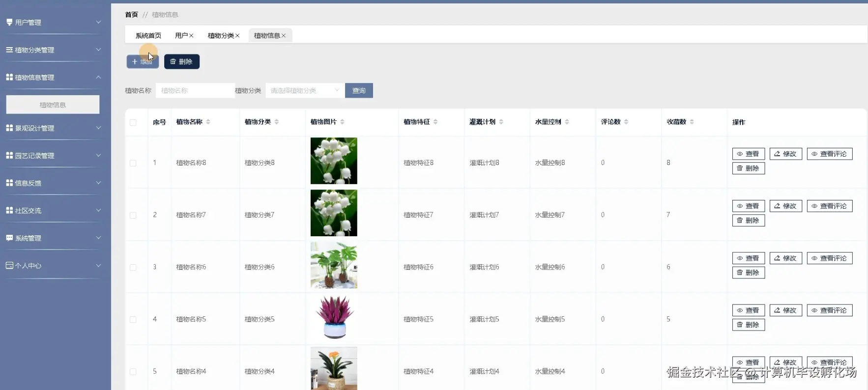Click 删除 in the 植物名称7 row
Viewport: 868px width, 390px height.
click(748, 221)
